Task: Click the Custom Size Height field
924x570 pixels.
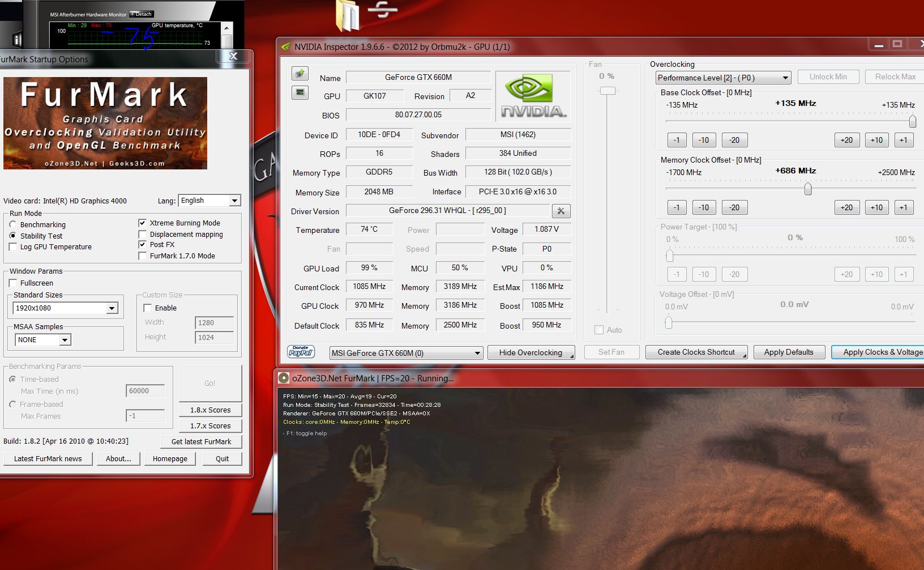Action: 214,337
